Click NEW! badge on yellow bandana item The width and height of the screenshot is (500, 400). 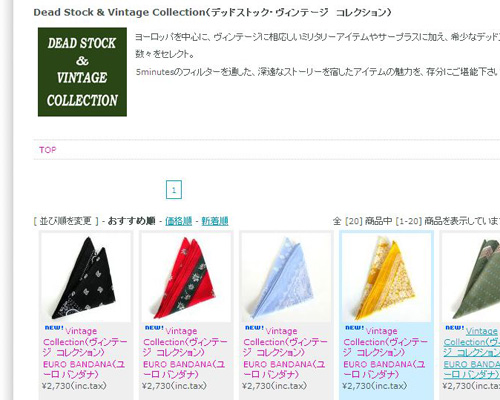point(355,328)
